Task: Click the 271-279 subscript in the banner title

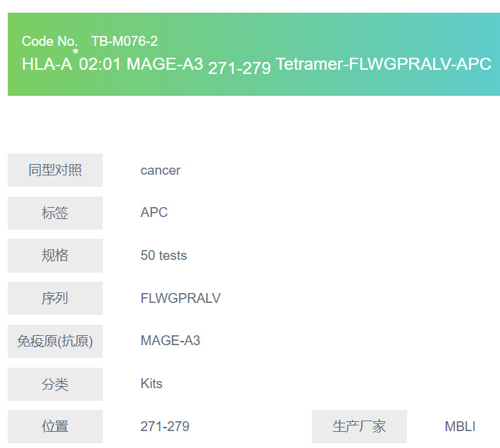Action: 239,69
